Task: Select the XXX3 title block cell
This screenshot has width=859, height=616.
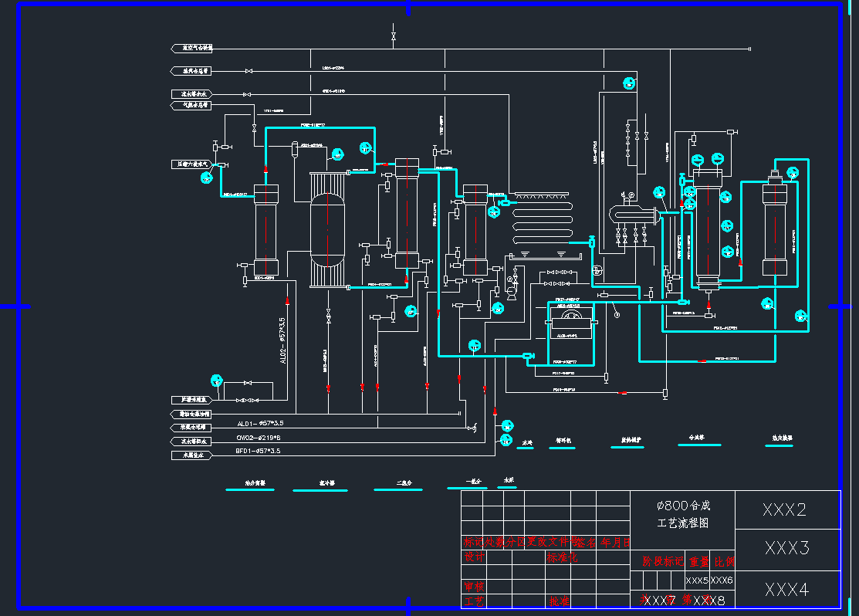Action: coord(787,550)
